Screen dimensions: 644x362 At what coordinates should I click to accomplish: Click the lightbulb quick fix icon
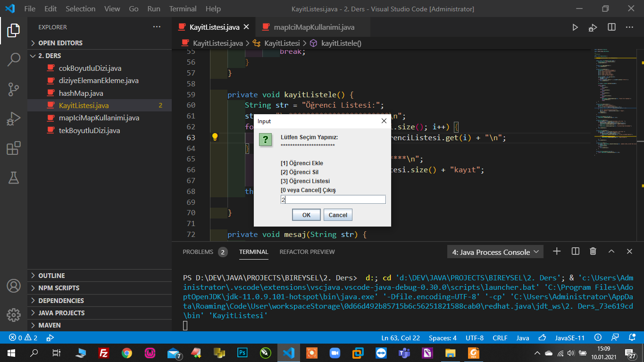(215, 137)
